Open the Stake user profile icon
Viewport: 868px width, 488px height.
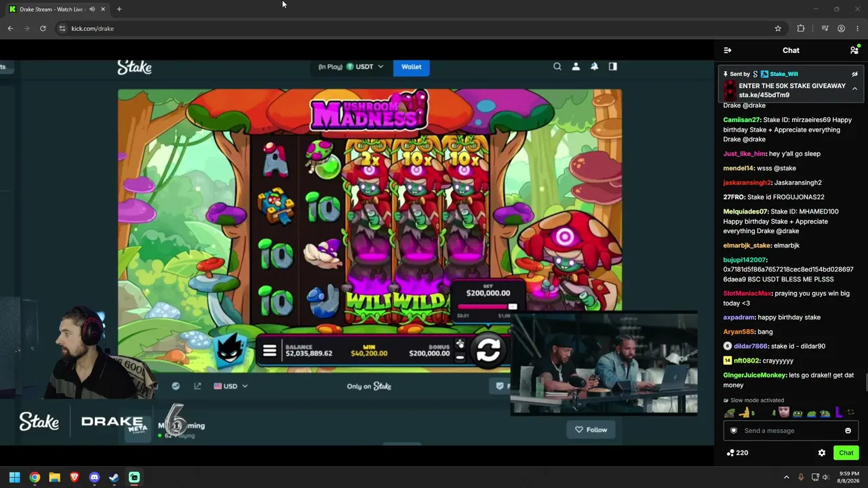click(x=576, y=66)
